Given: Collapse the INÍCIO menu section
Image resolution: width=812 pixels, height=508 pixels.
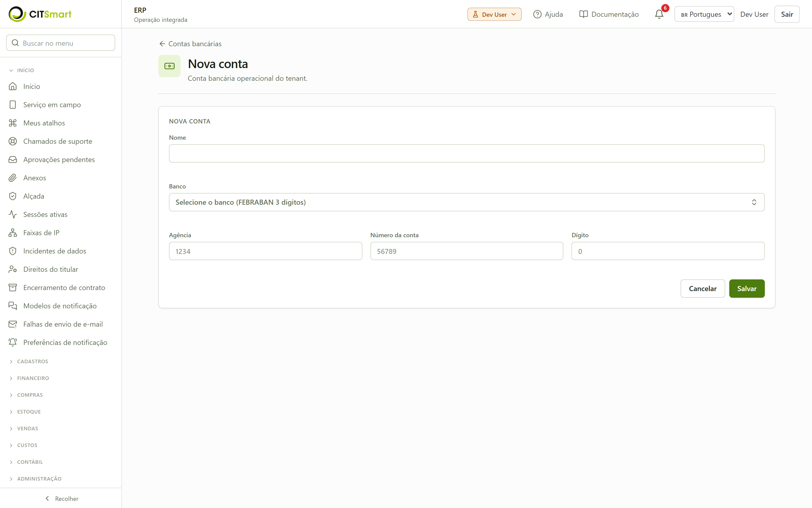Looking at the screenshot, I should [22, 70].
